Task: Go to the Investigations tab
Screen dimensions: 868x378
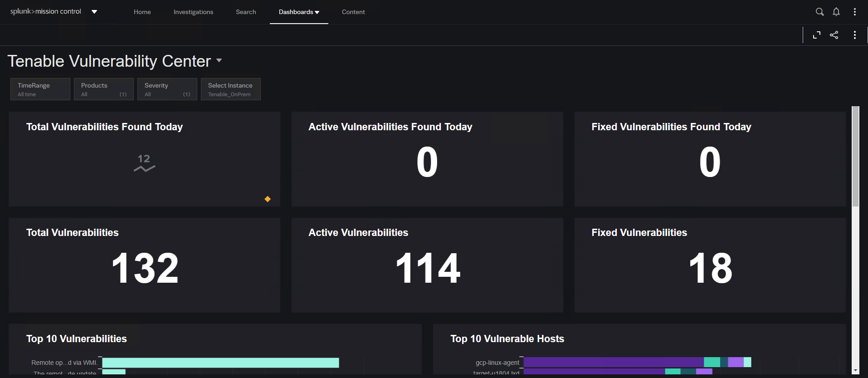Action: point(193,12)
